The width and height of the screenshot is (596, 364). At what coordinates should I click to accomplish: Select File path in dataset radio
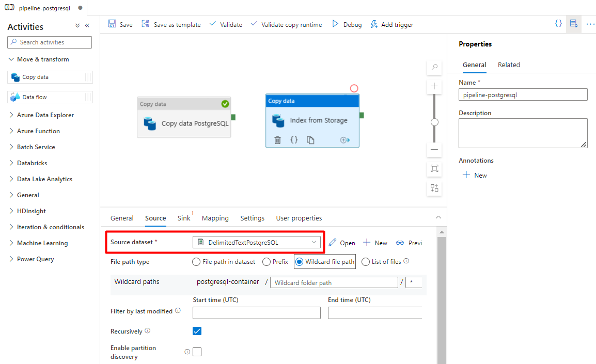[196, 262]
